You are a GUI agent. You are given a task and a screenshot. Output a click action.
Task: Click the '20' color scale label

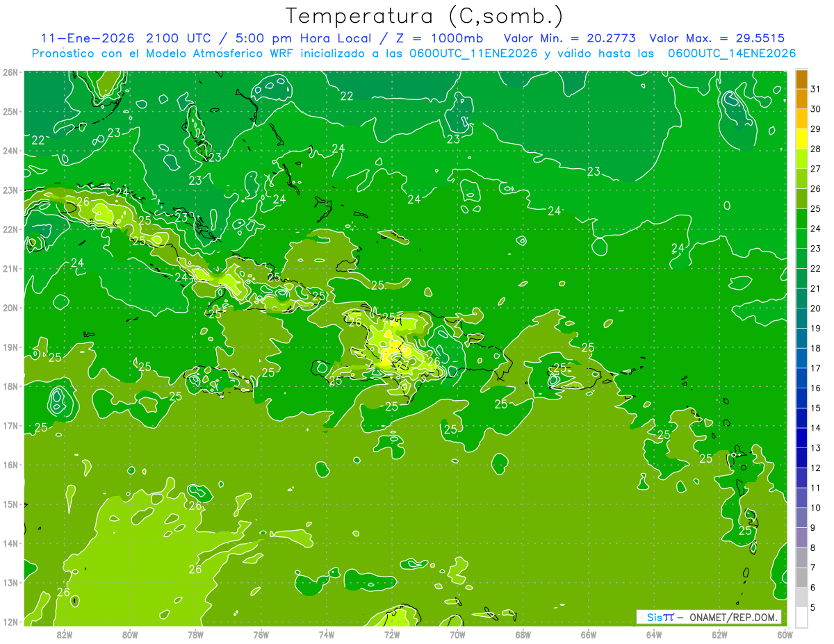pyautogui.click(x=816, y=308)
